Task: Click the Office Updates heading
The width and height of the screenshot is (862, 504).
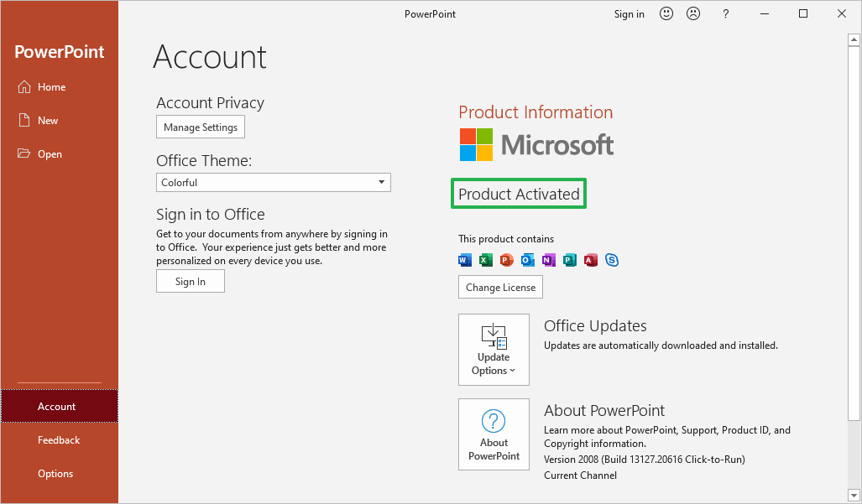Action: pos(595,325)
